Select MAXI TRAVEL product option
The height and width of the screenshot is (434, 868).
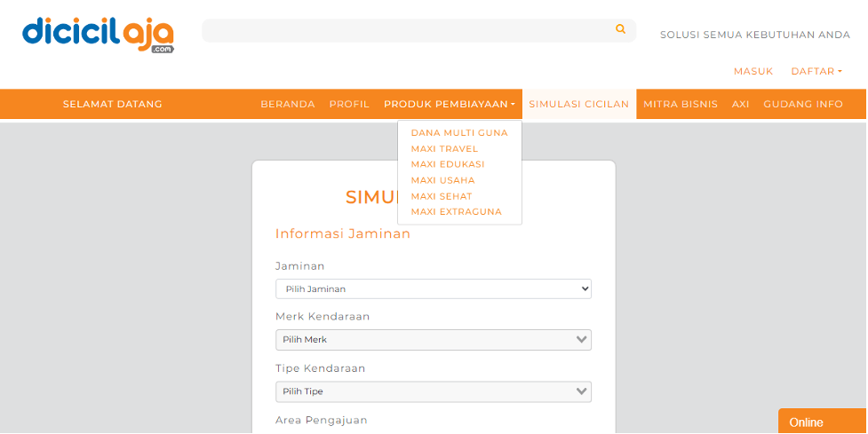tap(444, 149)
